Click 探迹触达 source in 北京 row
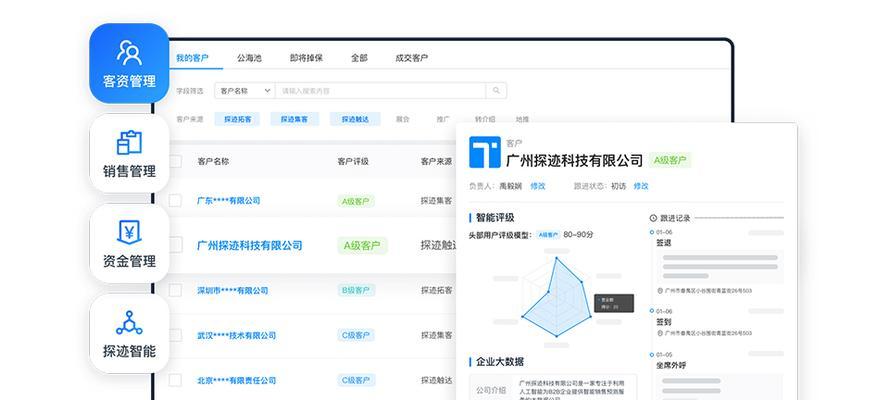Viewport: 889px width, 400px height. click(437, 380)
